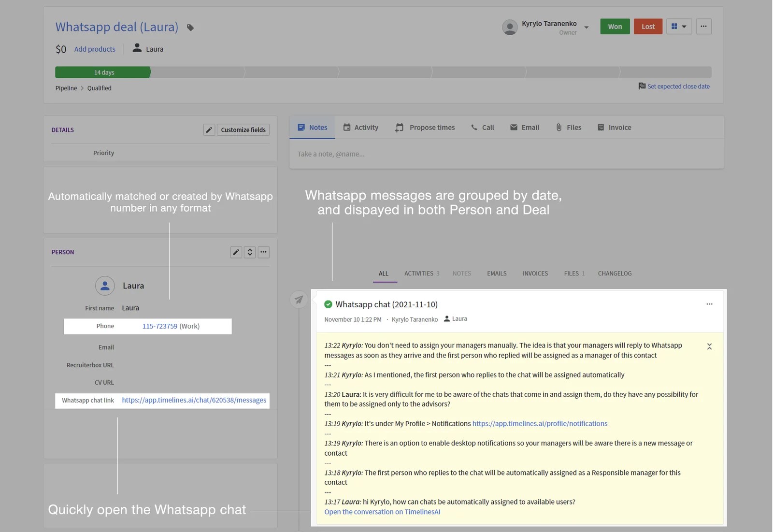Filter the feed by FILES
Image resolution: width=773 pixels, height=532 pixels.
coord(574,273)
